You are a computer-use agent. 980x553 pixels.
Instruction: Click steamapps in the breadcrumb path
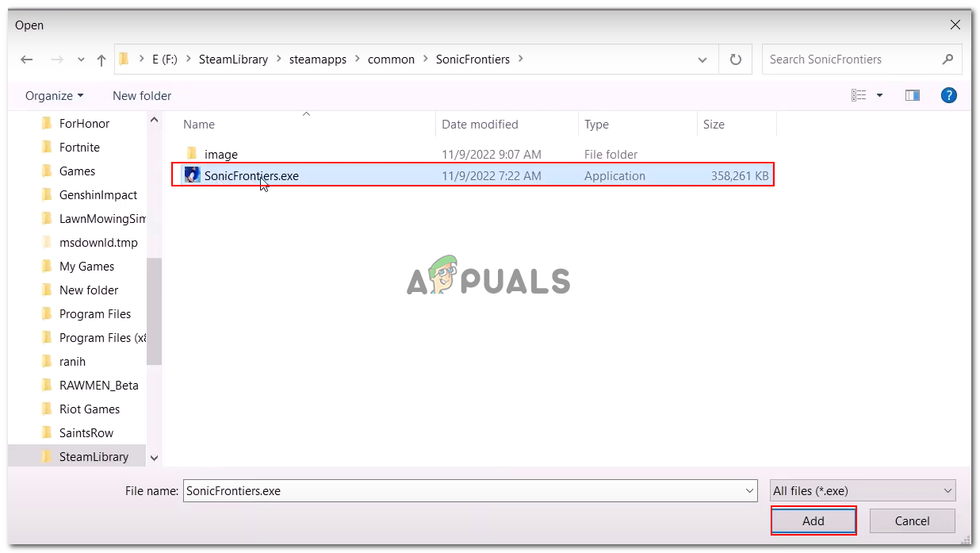pos(317,59)
